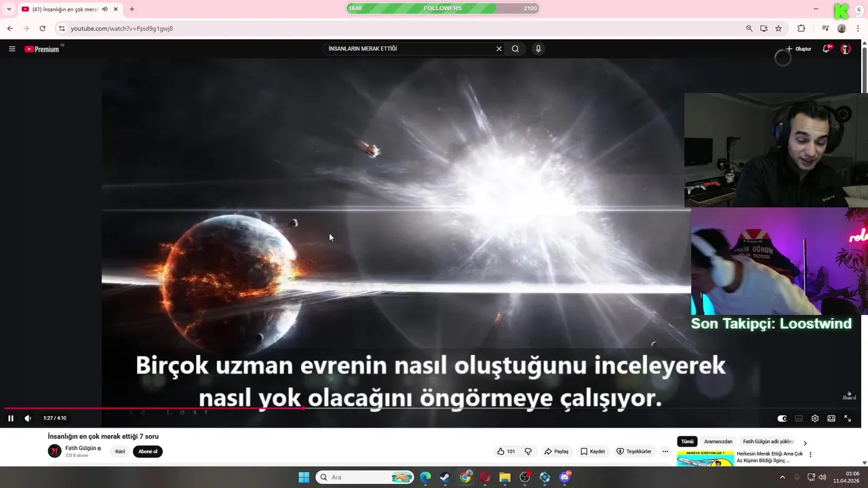This screenshot has height=488, width=868.
Task: Clear the YouTube search box text
Action: [499, 49]
